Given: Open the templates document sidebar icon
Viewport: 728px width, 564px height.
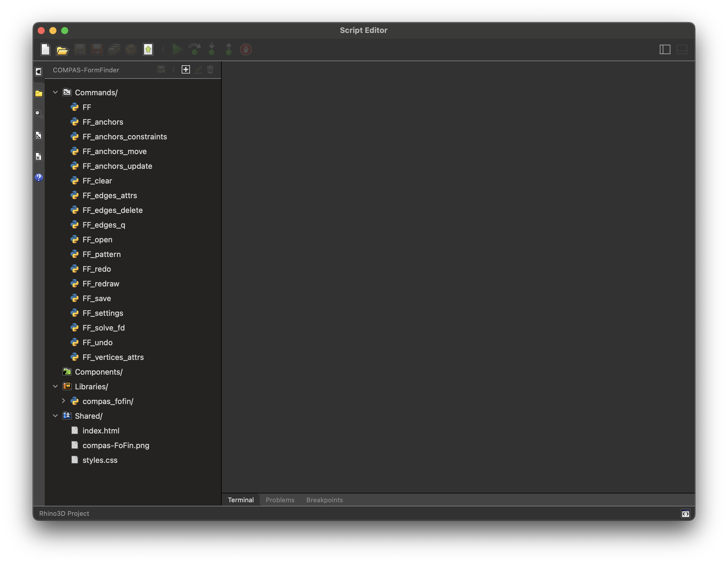Looking at the screenshot, I should click(39, 135).
